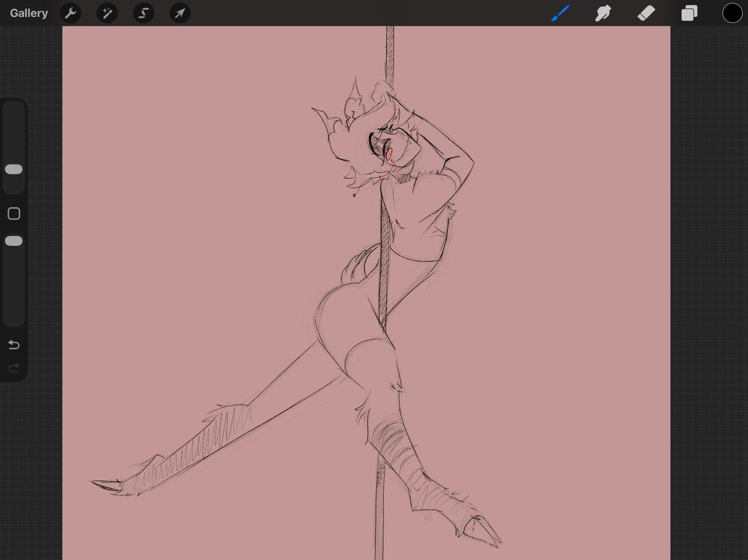
Task: Open the Brush Library from the paintbrush icon
Action: pyautogui.click(x=559, y=12)
